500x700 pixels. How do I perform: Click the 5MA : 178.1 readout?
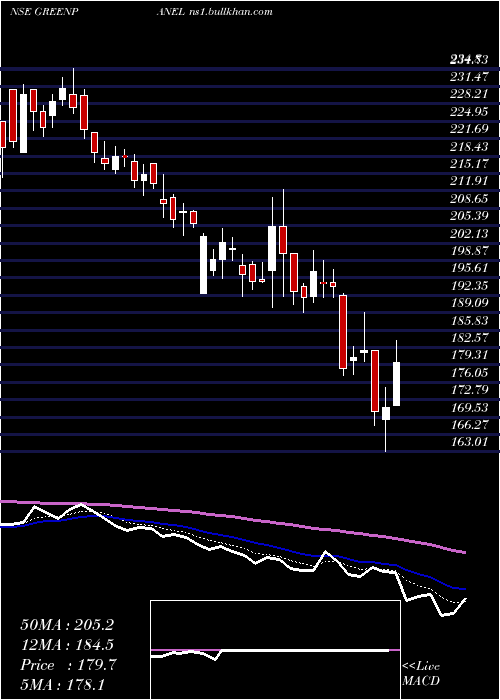tap(62, 684)
